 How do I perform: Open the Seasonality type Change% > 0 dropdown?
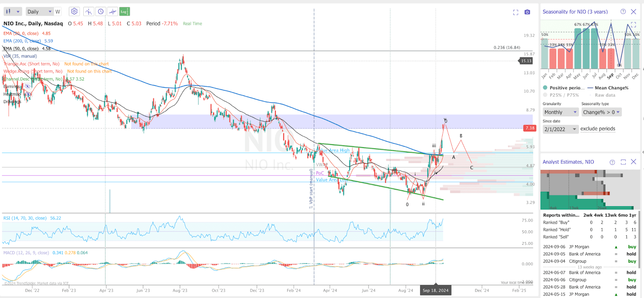602,112
